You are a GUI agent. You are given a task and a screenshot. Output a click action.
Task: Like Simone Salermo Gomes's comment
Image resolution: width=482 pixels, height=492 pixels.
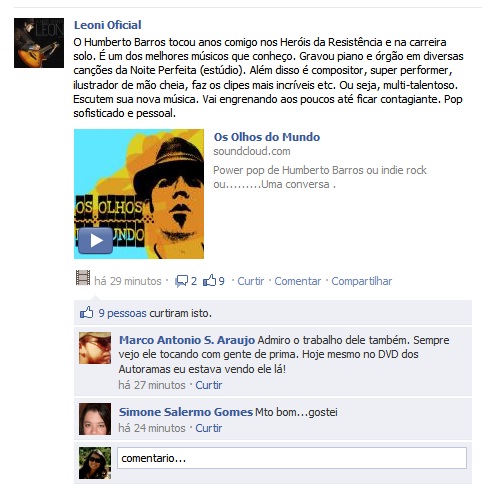pos(209,428)
